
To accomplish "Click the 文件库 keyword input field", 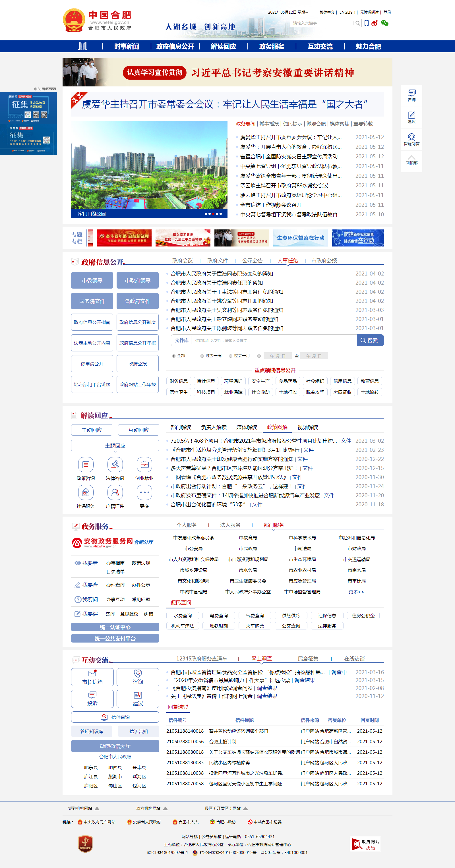I will tap(274, 340).
